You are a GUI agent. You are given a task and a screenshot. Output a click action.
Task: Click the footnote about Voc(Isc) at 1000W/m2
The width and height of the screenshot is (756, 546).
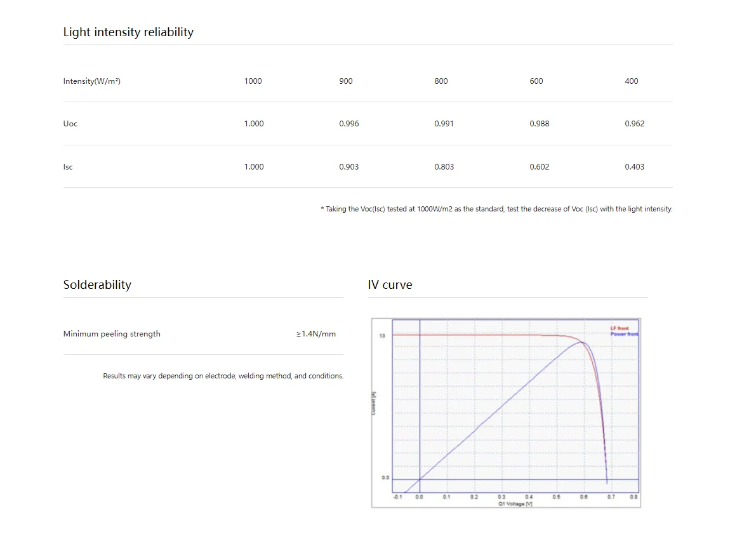pos(496,209)
